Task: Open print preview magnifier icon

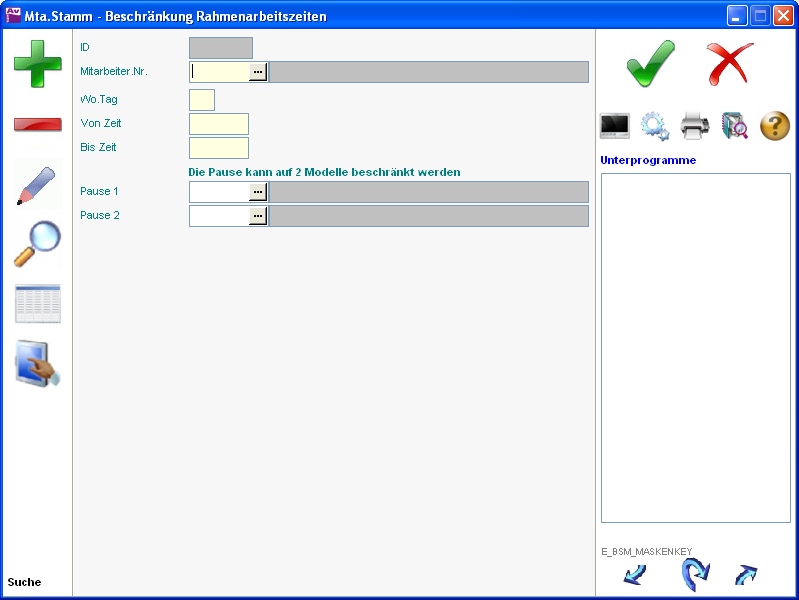Action: pos(735,126)
